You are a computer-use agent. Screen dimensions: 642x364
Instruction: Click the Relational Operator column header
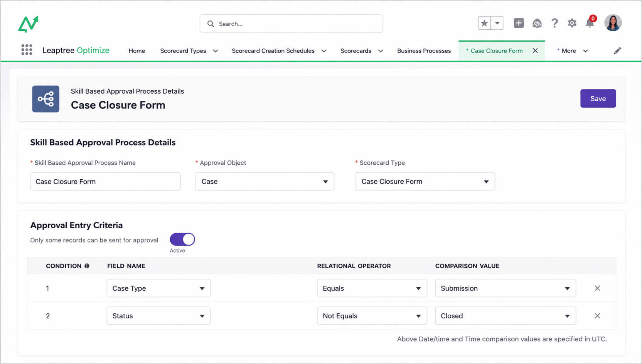tap(354, 266)
